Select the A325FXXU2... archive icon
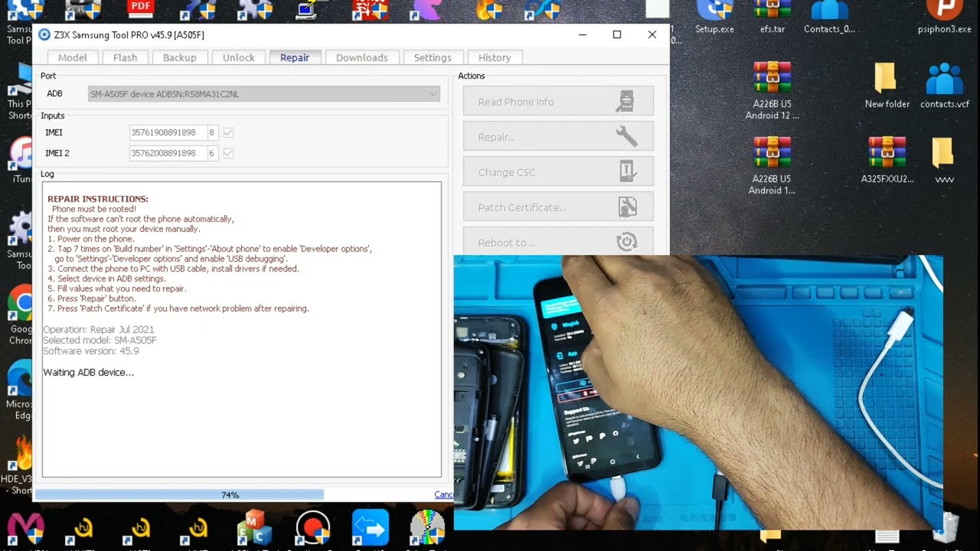 [887, 160]
